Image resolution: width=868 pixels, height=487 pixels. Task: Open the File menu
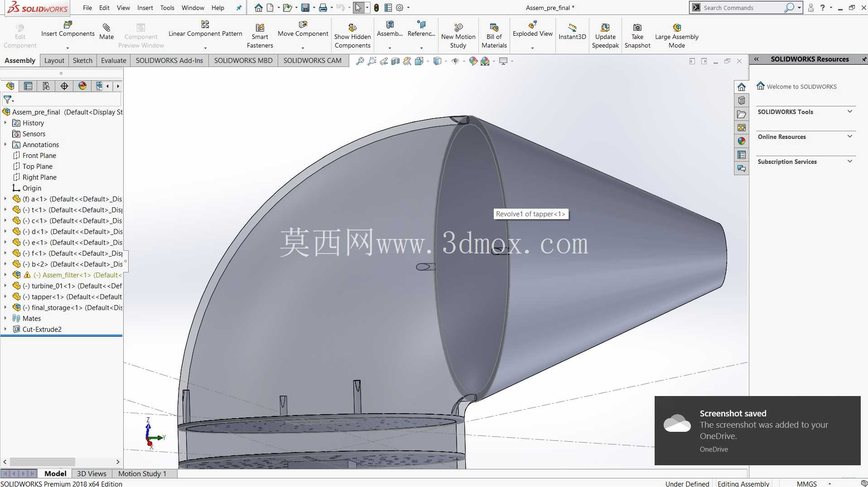click(x=87, y=8)
